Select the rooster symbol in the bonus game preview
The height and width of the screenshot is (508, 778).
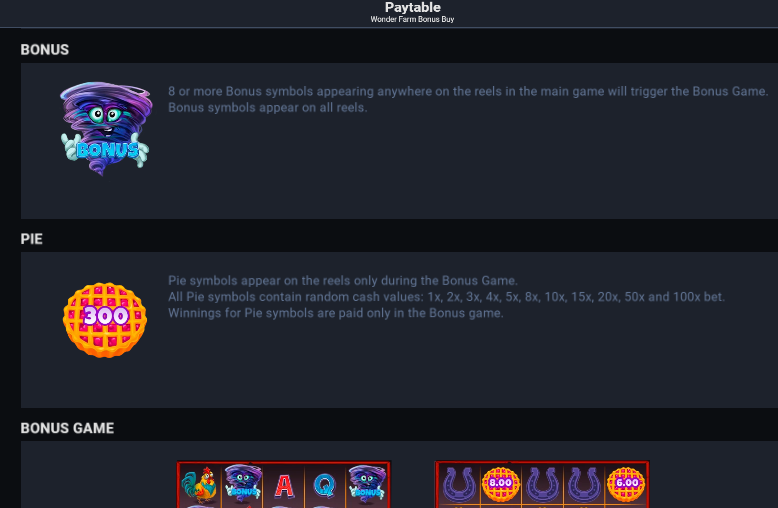tap(199, 486)
